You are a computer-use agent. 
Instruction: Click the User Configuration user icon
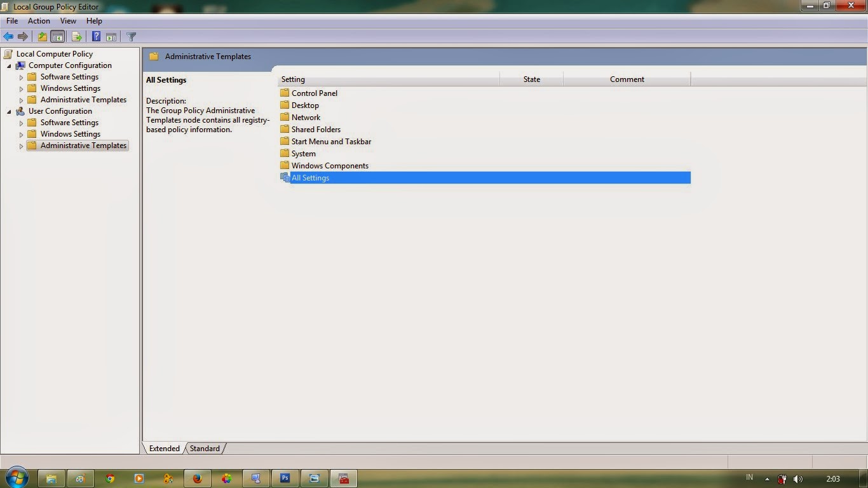click(20, 111)
